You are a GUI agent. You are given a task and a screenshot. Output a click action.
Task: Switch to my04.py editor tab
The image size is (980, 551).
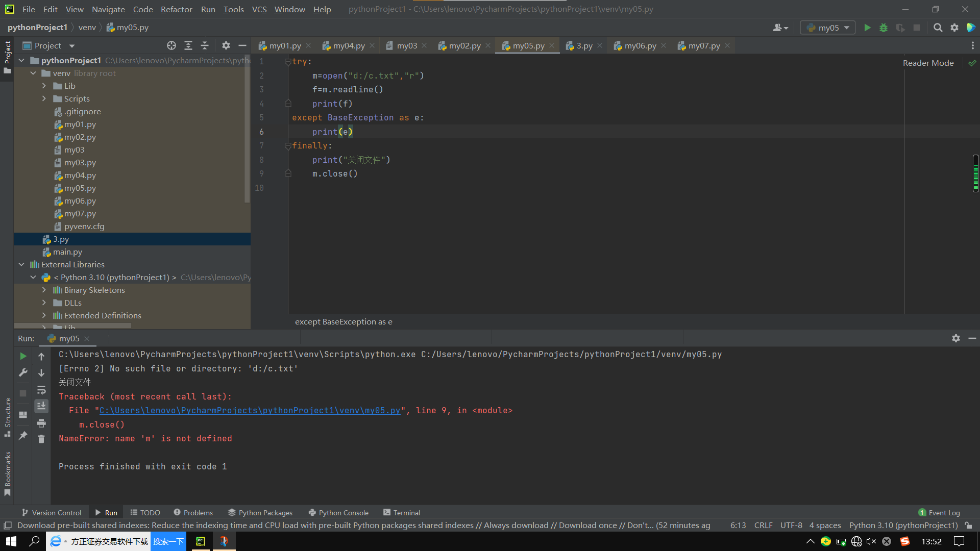pos(349,45)
